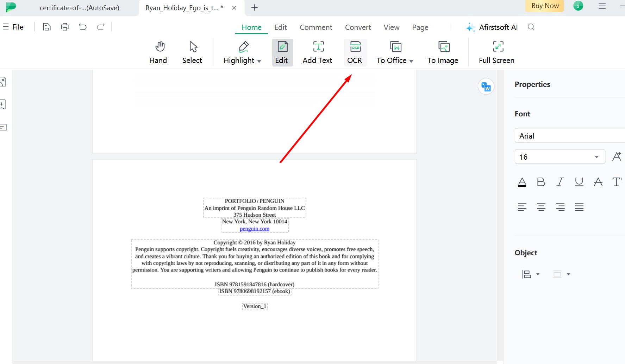Viewport: 625px width, 364px height.
Task: Click the Add Text tool
Action: pyautogui.click(x=318, y=53)
